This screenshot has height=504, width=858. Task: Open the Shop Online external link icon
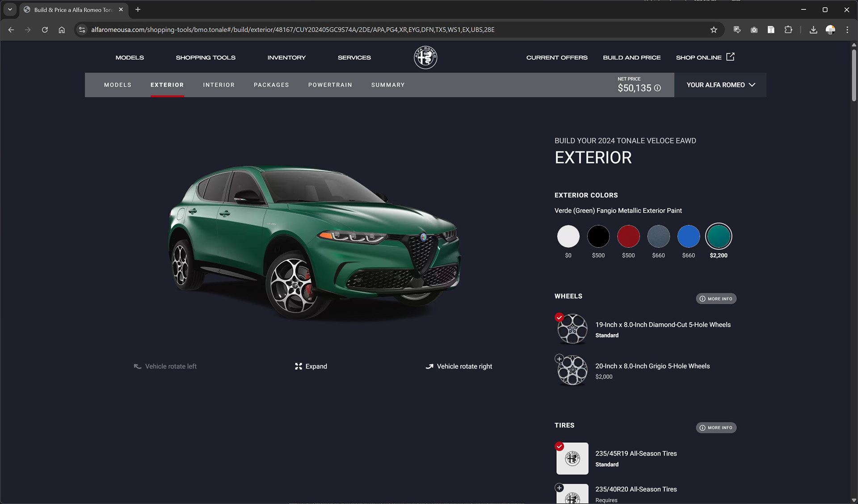[x=730, y=57]
